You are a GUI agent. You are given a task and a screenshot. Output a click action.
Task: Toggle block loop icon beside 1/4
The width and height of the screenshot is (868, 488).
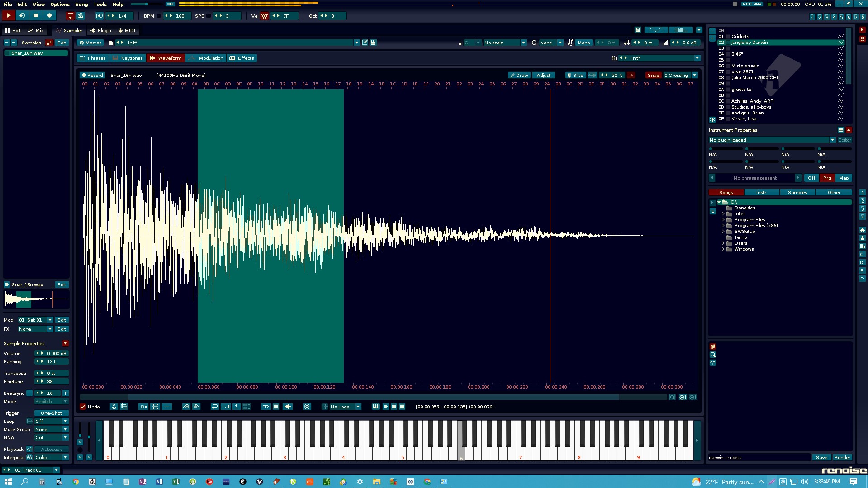click(100, 16)
